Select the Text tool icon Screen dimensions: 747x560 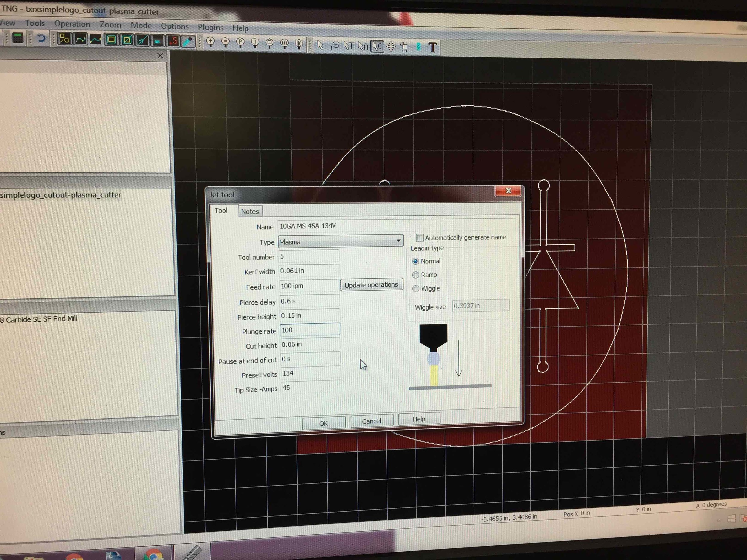tap(432, 46)
